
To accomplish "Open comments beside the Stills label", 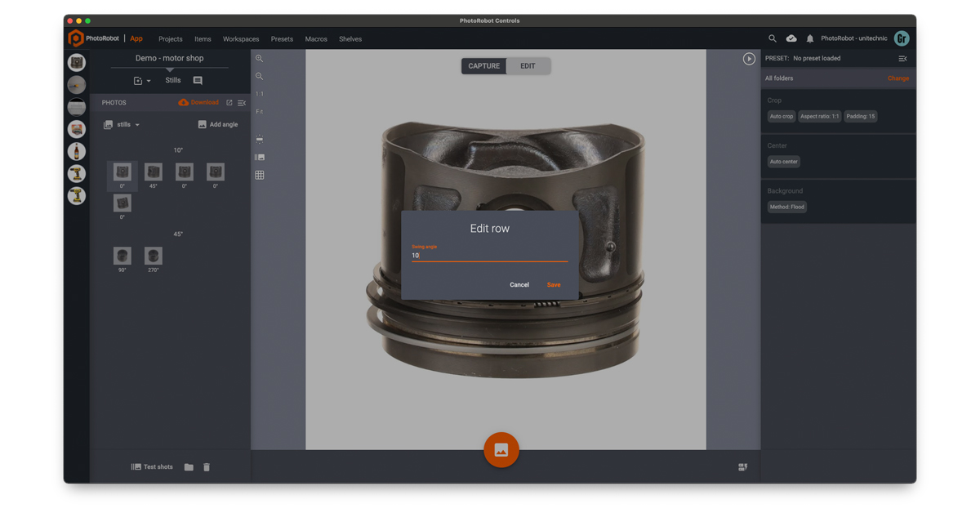I will [196, 80].
